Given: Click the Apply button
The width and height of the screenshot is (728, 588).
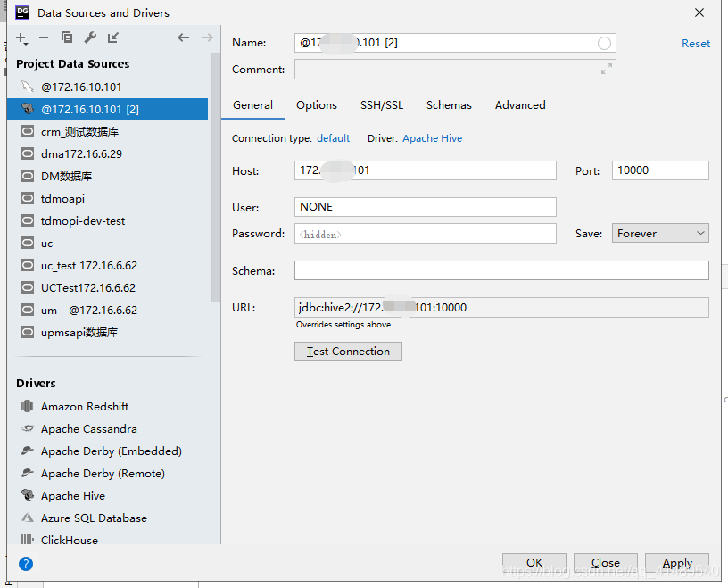Looking at the screenshot, I should click(677, 563).
